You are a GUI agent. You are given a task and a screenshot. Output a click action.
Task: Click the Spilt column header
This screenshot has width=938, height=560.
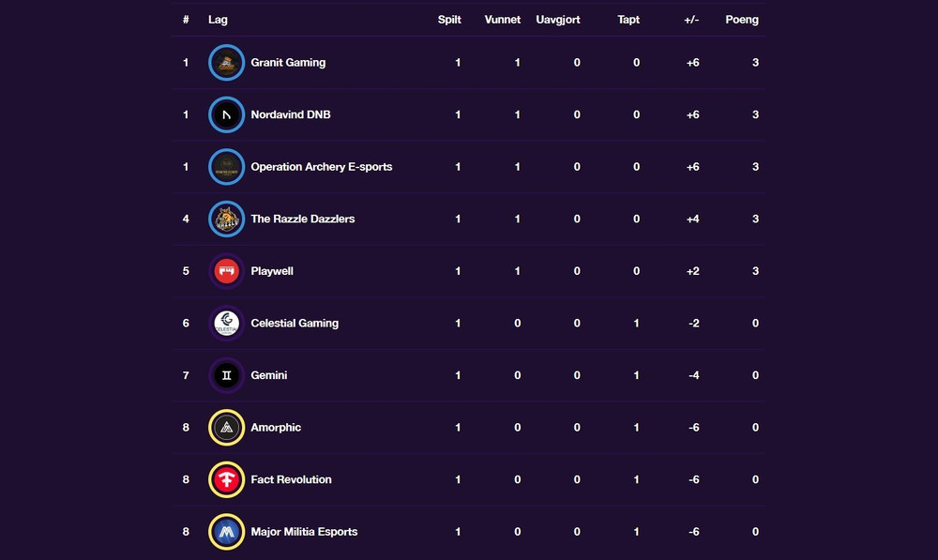click(x=449, y=20)
